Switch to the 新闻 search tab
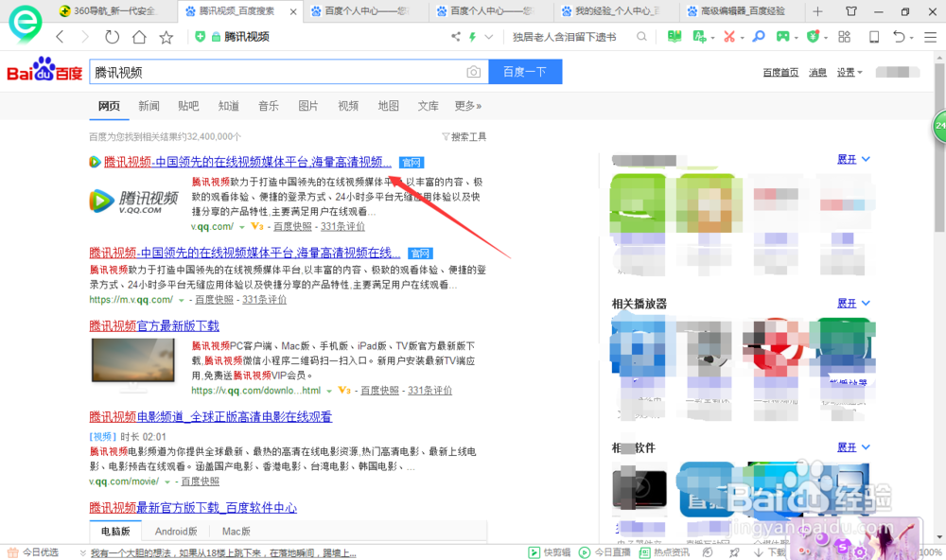The height and width of the screenshot is (560, 946). coord(149,106)
